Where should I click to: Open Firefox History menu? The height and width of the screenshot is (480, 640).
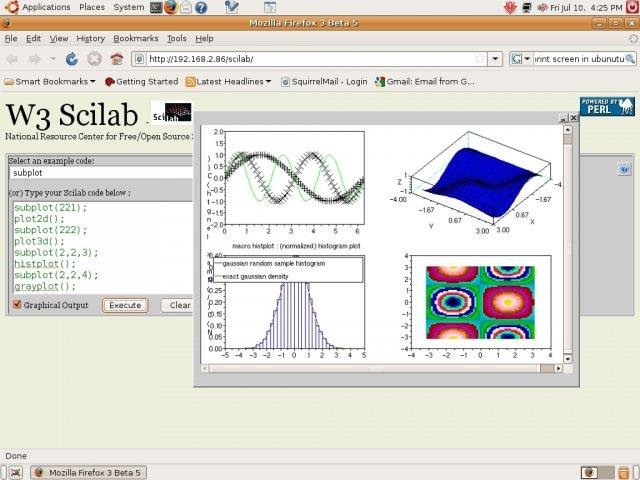pyautogui.click(x=91, y=38)
